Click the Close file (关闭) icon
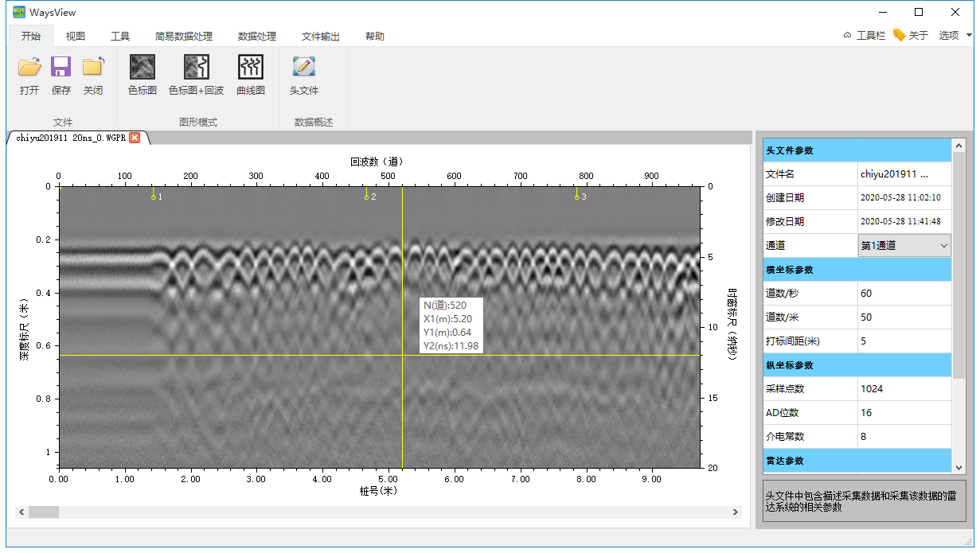 [93, 67]
